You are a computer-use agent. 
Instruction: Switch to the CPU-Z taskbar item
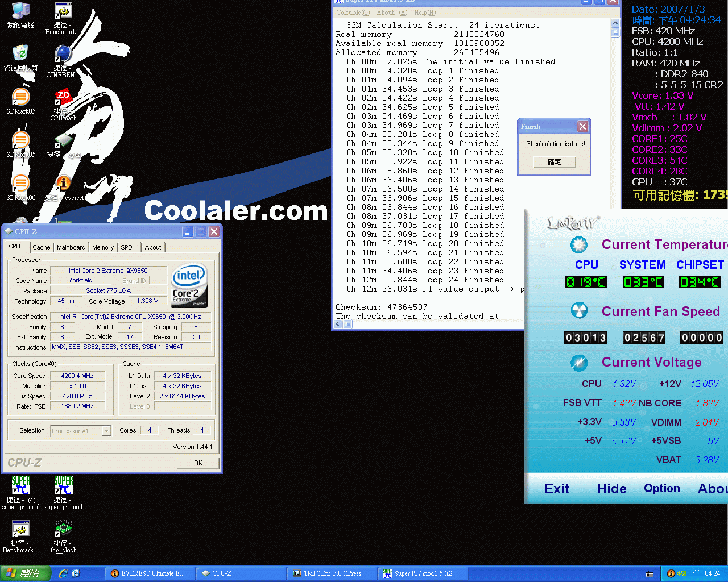tap(241, 573)
